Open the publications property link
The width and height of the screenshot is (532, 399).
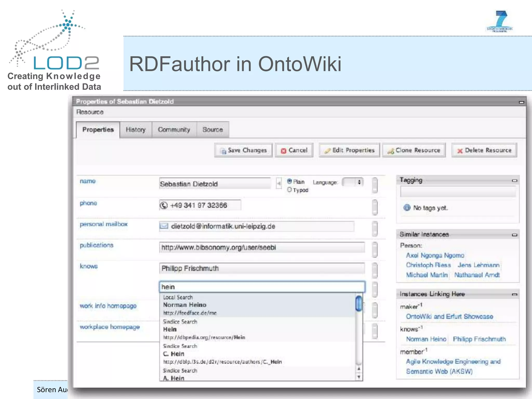(96, 245)
